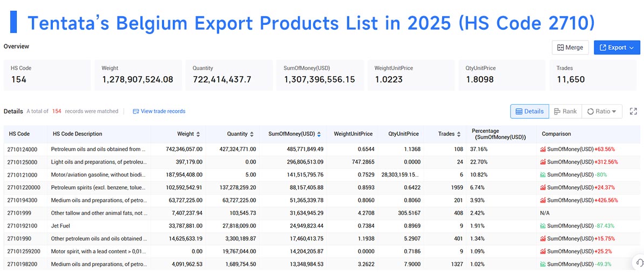Click the HS Code Description column header
Image resolution: width=644 pixels, height=276 pixels.
click(x=77, y=134)
